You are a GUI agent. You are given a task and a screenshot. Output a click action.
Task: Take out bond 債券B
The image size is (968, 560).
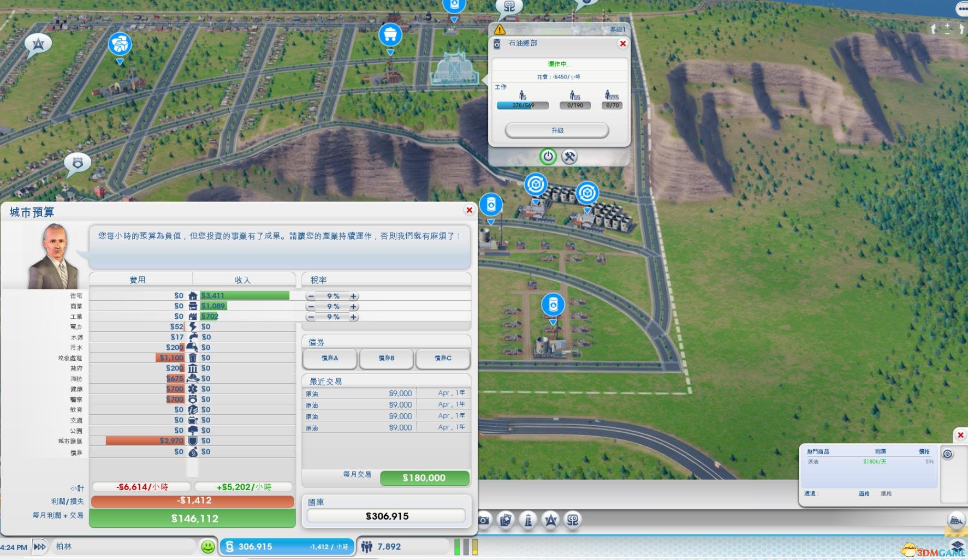point(387,359)
